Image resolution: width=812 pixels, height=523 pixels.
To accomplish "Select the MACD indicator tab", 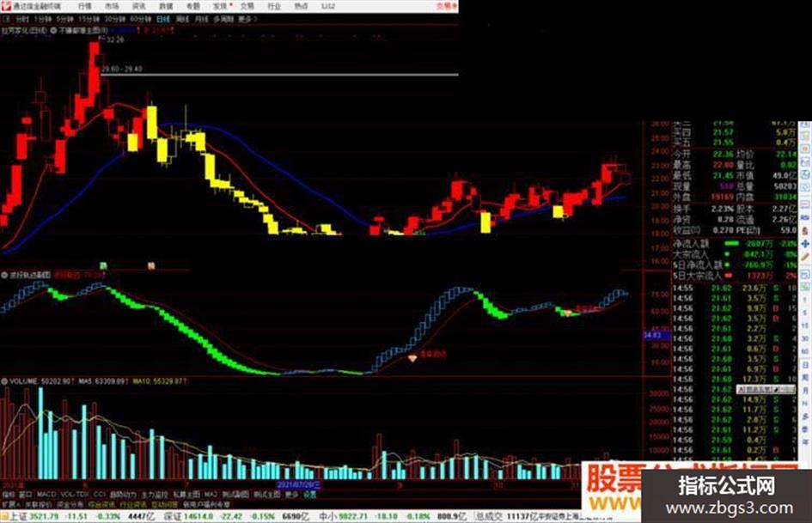I will tap(46, 495).
